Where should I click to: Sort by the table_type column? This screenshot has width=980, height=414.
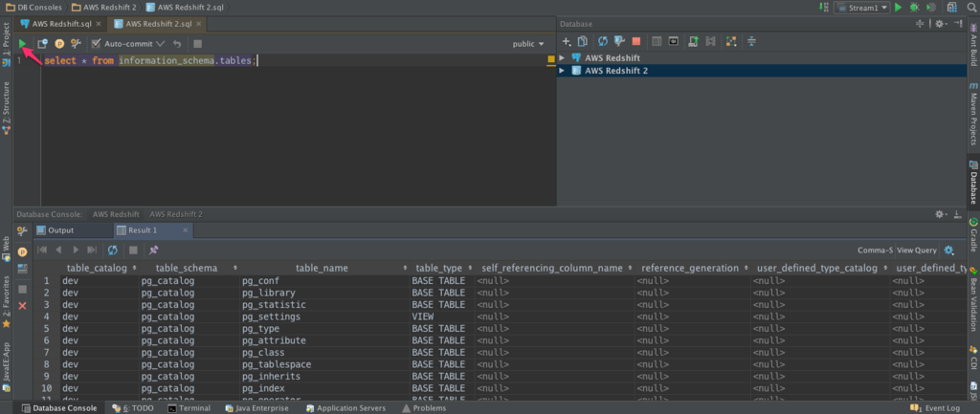440,268
